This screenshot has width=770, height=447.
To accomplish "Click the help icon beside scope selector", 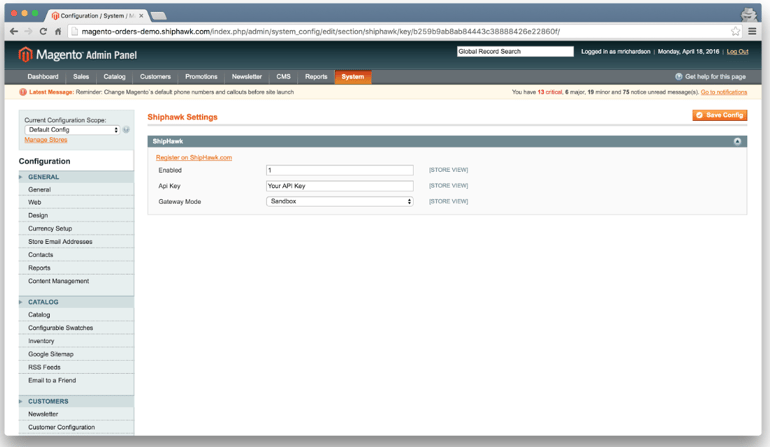I will coord(126,130).
